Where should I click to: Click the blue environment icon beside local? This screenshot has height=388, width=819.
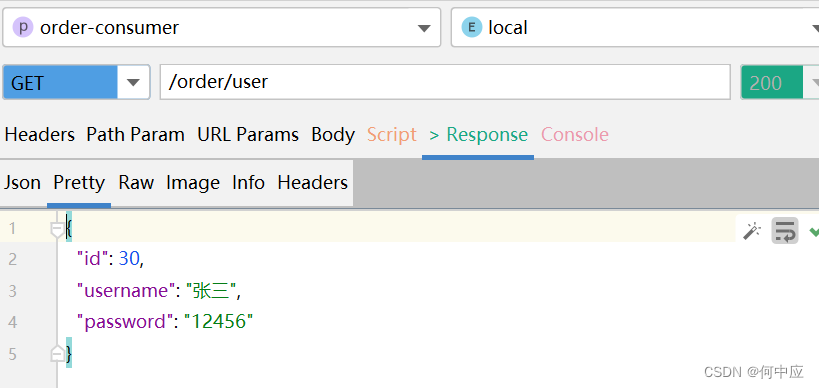[472, 27]
